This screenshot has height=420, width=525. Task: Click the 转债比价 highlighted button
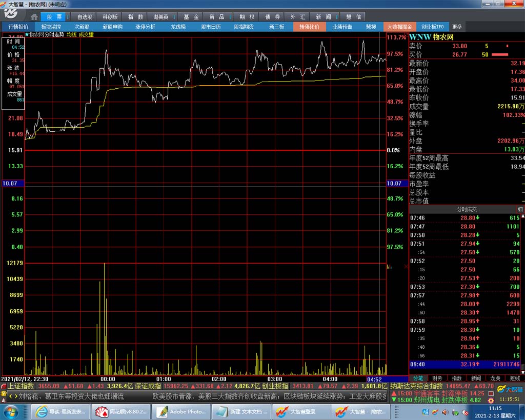point(309,27)
